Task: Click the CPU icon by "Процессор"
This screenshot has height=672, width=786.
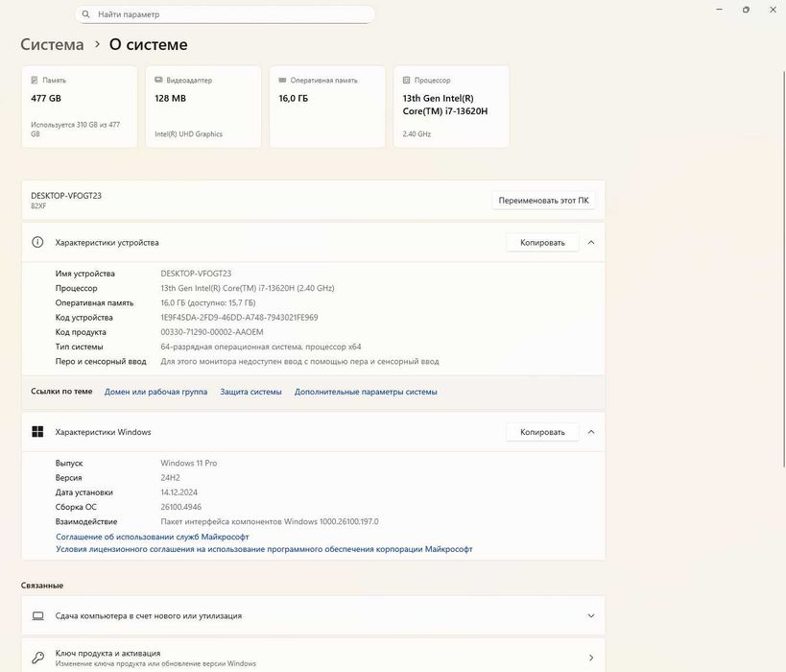Action: (x=407, y=80)
